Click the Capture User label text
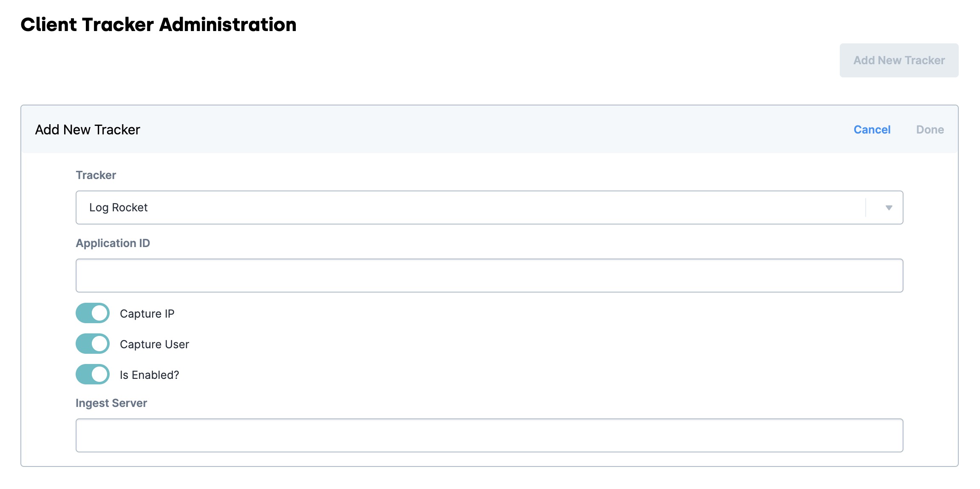The height and width of the screenshot is (489, 980). pos(154,344)
